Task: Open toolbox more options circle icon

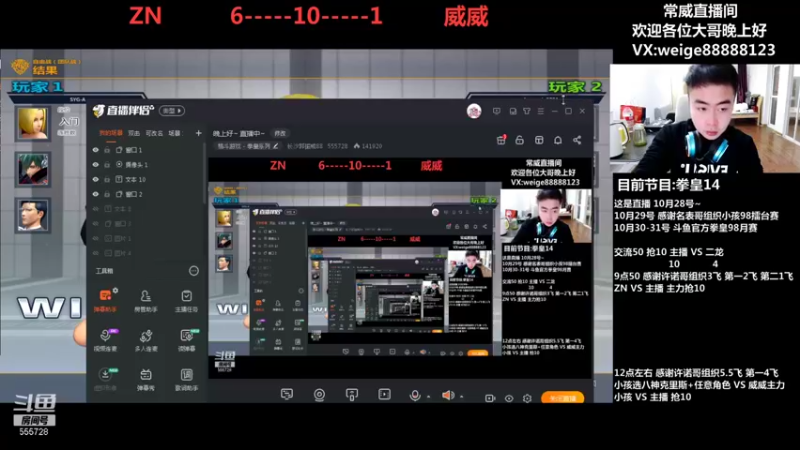Action: (x=194, y=271)
